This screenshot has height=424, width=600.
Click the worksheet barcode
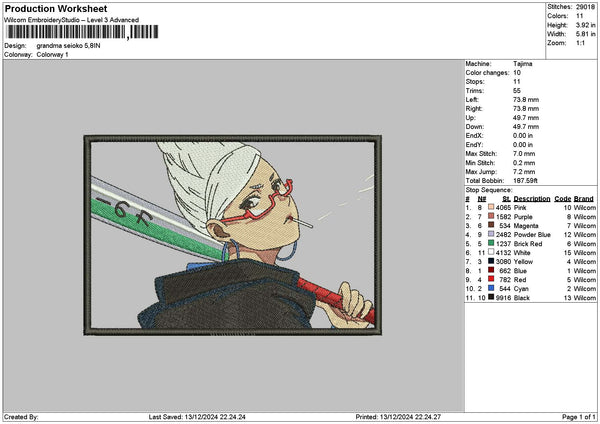[x=82, y=32]
